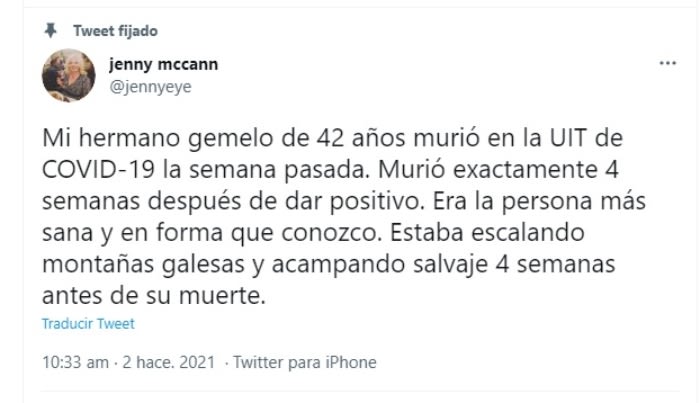Click jenny mccann's profile avatar
The height and width of the screenshot is (403, 700).
[x=68, y=75]
